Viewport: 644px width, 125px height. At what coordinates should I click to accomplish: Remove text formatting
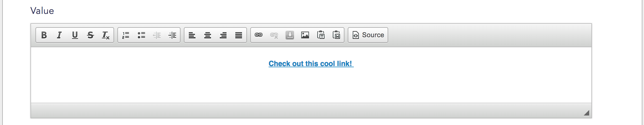click(106, 35)
